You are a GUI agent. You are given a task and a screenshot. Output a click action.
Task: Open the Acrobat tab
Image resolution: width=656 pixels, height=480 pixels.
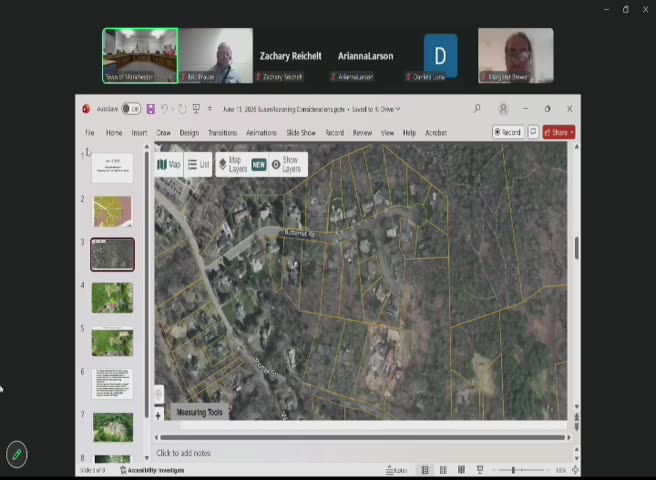[436, 133]
